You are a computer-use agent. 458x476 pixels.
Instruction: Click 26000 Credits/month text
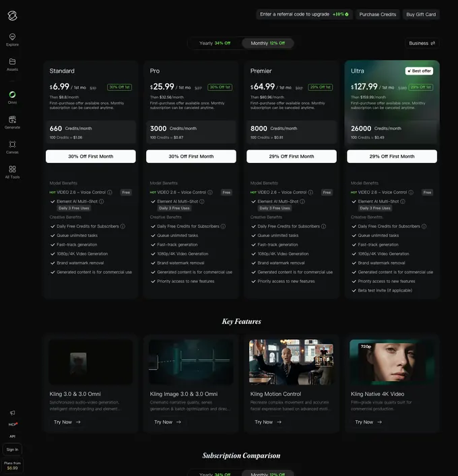point(376,129)
